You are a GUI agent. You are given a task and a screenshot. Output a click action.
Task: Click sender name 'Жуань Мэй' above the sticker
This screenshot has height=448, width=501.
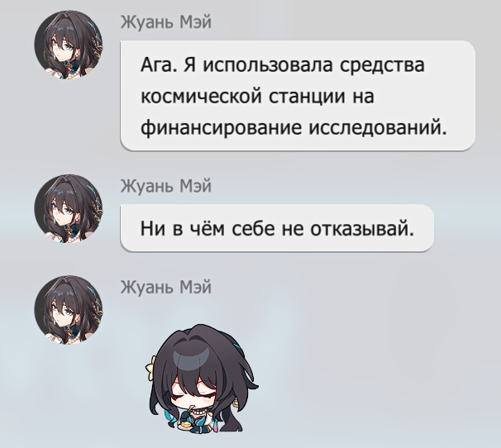(x=166, y=287)
